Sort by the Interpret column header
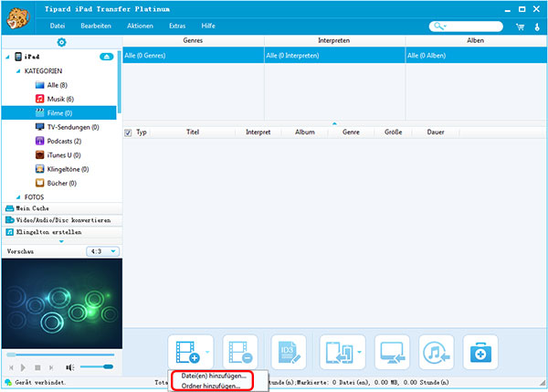The image size is (548, 392). [258, 132]
